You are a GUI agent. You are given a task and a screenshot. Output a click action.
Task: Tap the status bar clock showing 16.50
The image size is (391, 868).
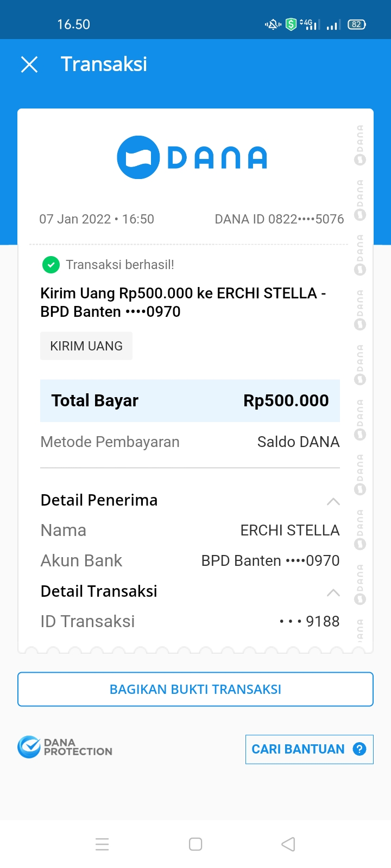pos(73,24)
